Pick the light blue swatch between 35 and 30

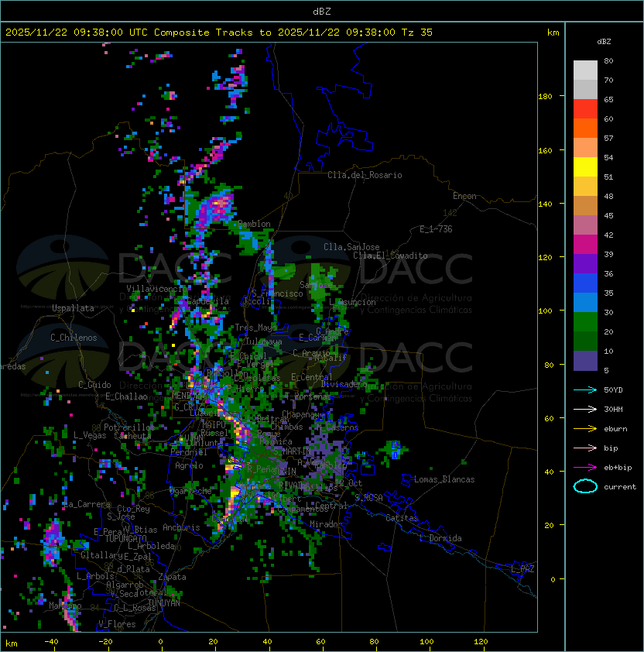[x=585, y=302]
